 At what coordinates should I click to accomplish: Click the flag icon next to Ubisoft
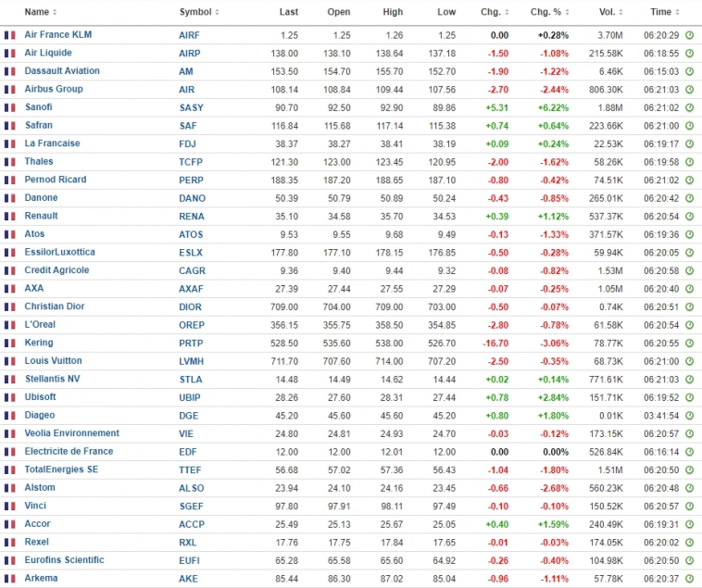(10, 397)
